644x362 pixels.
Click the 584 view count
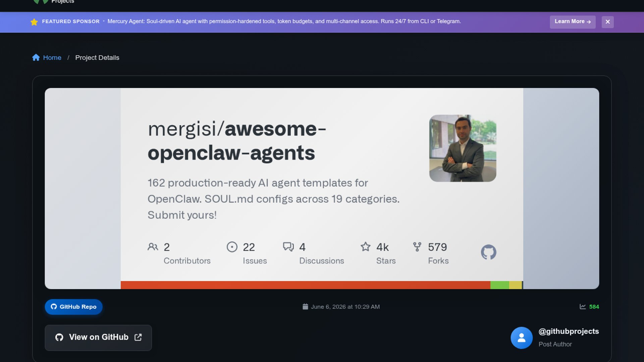coord(594,307)
